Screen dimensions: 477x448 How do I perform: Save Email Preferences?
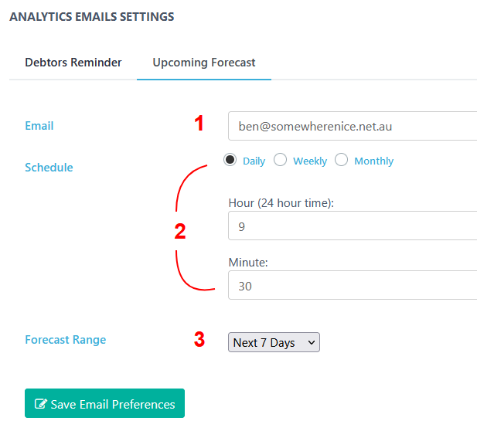tap(104, 403)
